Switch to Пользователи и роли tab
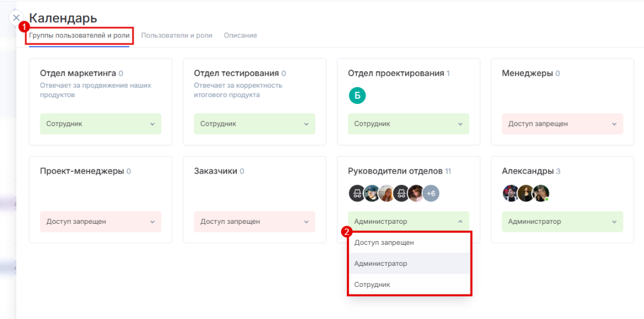644x319 pixels. coord(176,36)
